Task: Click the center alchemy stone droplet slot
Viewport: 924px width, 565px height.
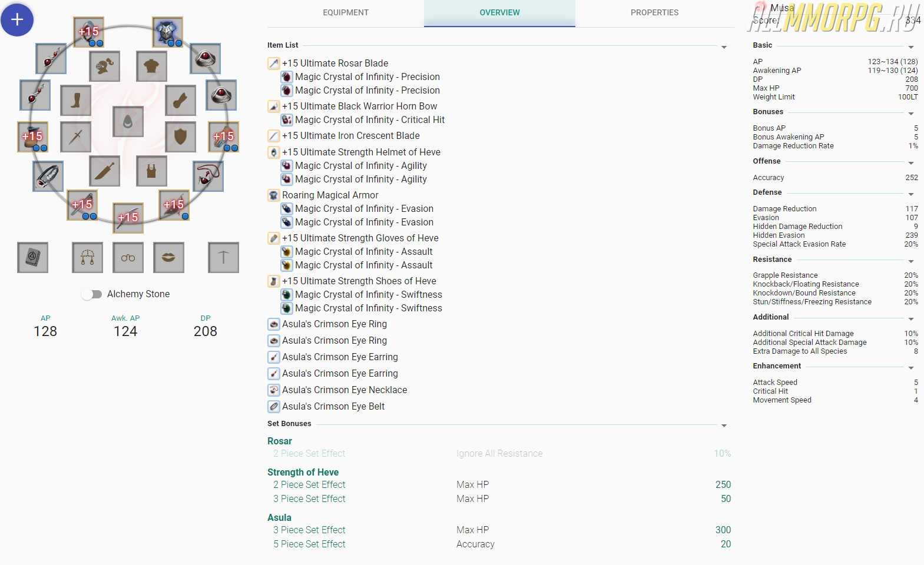Action: coord(128,122)
